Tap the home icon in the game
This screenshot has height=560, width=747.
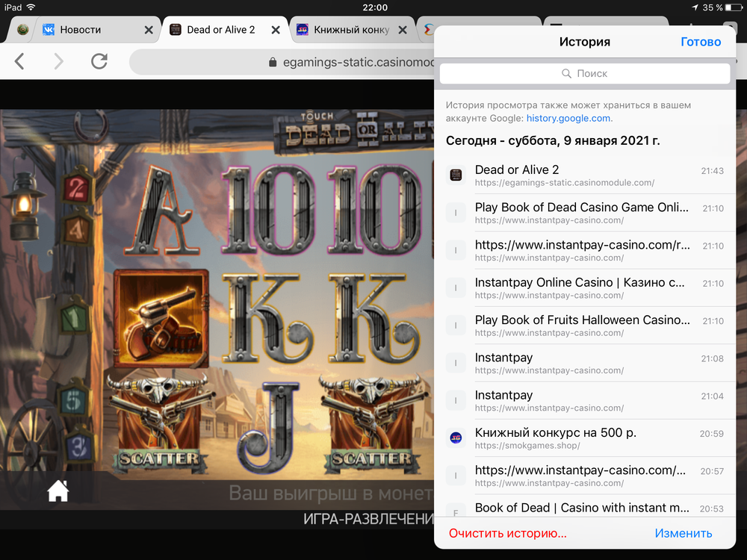(x=58, y=491)
